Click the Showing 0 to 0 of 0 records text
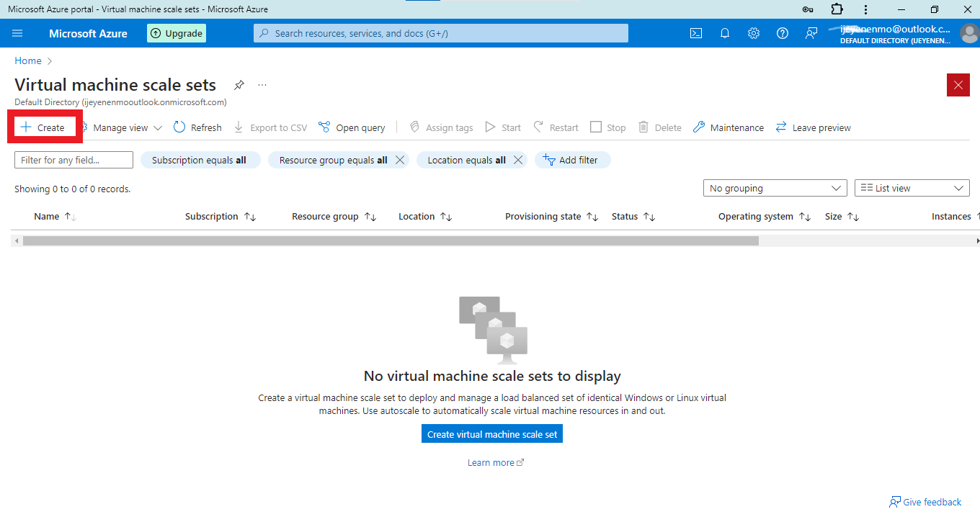The image size is (980, 522). click(x=72, y=189)
